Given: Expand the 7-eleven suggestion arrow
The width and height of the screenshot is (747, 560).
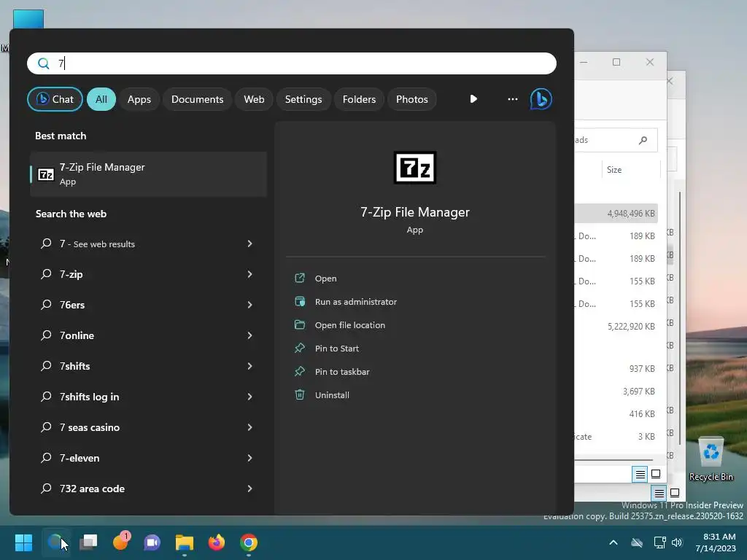Looking at the screenshot, I should pyautogui.click(x=249, y=458).
